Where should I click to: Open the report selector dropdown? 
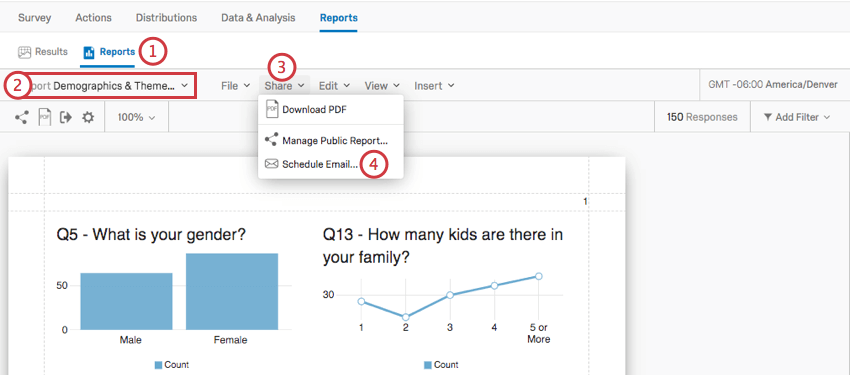coord(100,86)
